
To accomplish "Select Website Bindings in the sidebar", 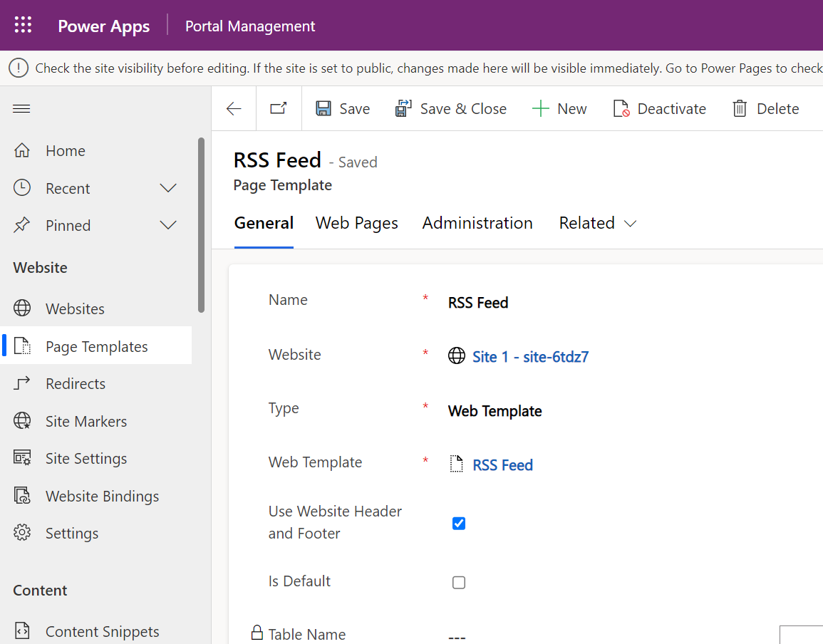I will 103,495.
